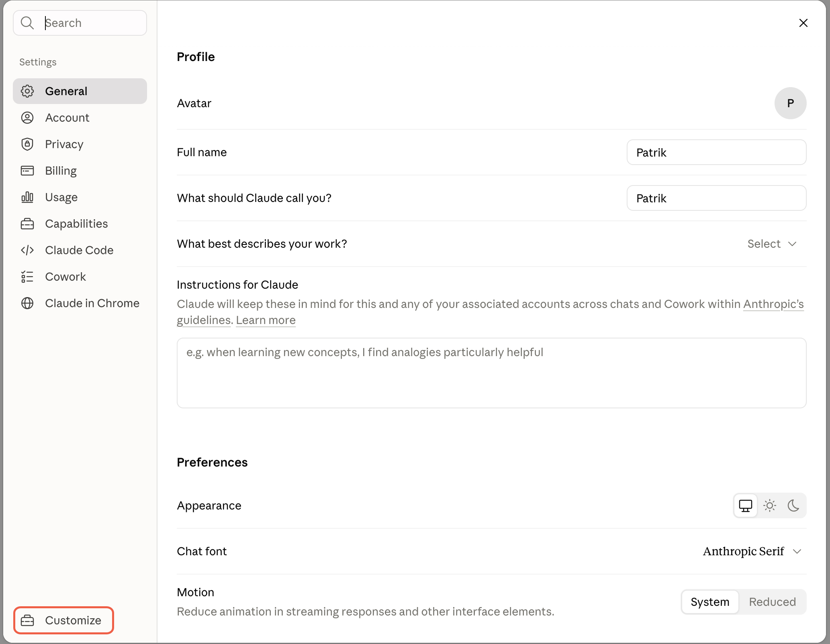Set Motion to Reduced

click(772, 602)
